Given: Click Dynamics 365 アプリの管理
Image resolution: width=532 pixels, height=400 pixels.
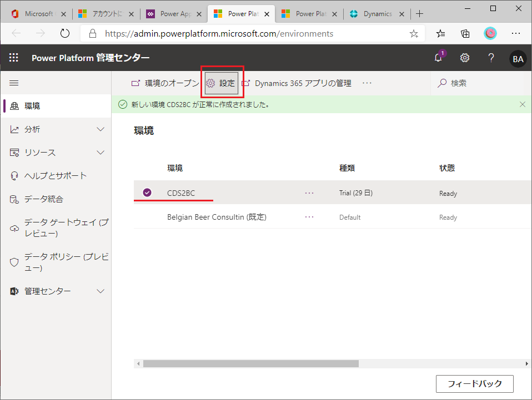Looking at the screenshot, I should pos(297,83).
